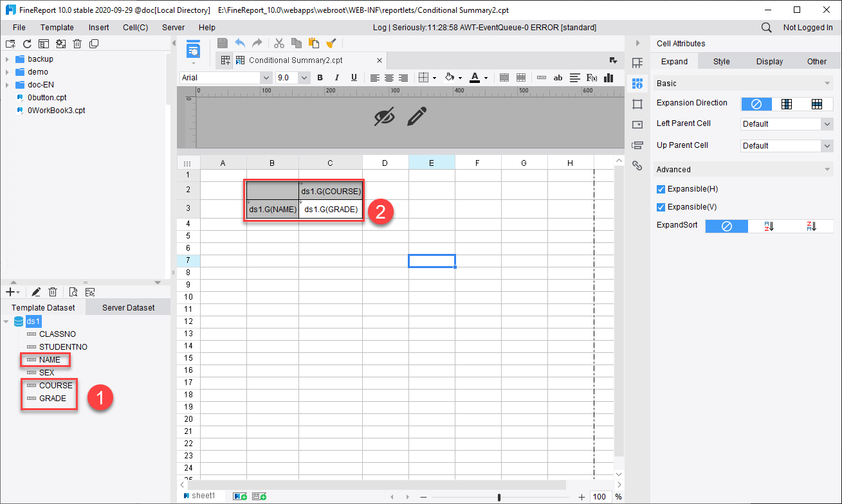
Task: Click the Preview button in the toolbar
Action: point(194,50)
